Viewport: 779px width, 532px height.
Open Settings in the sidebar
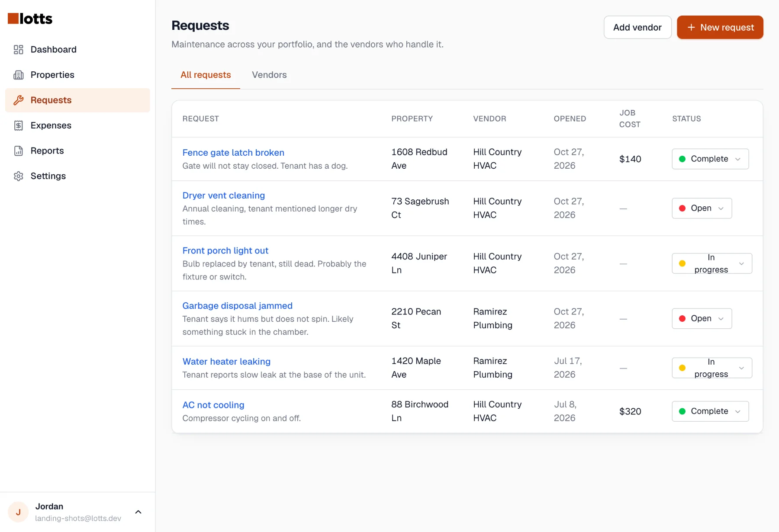click(77, 176)
